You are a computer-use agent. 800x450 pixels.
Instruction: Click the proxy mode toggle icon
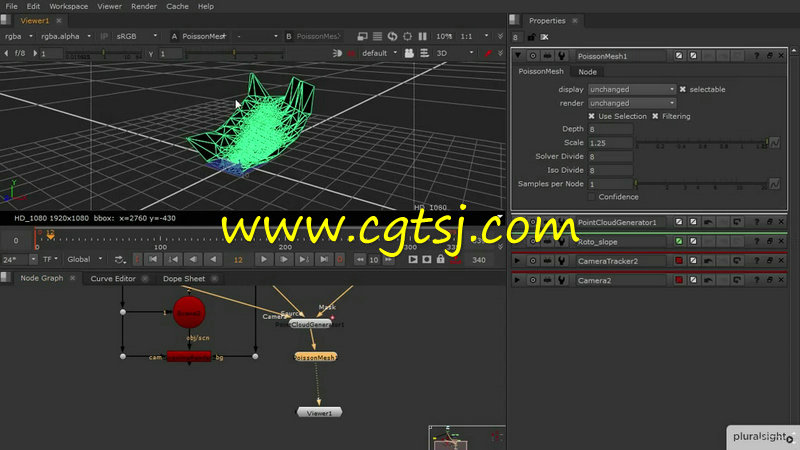[362, 36]
